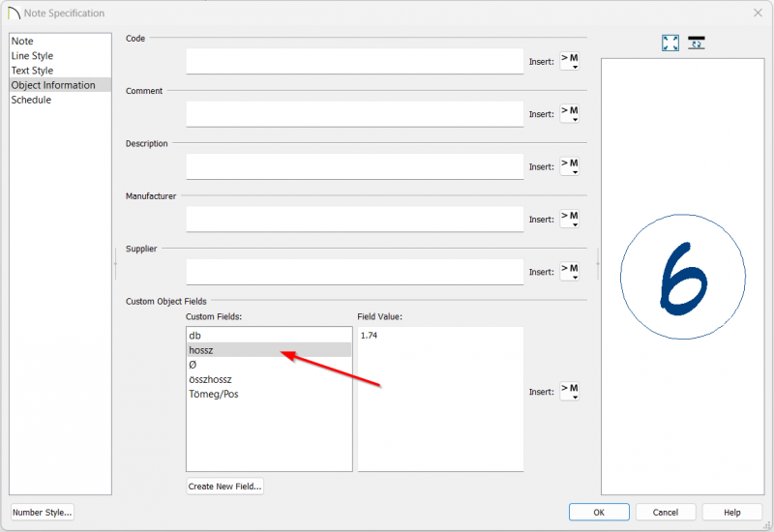Open the Code Insert macro dropdown
774x532 pixels.
569,61
